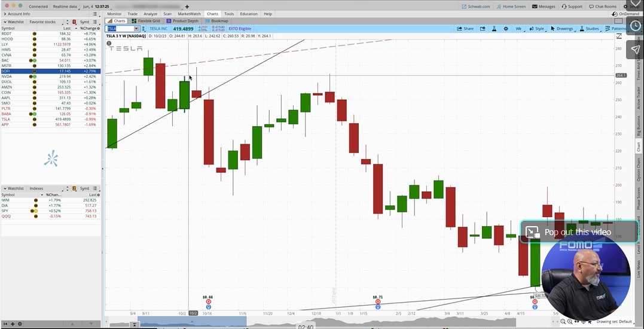
Task: Click red link number icon in Favorite stocks watchlist
Action: [x=74, y=22]
